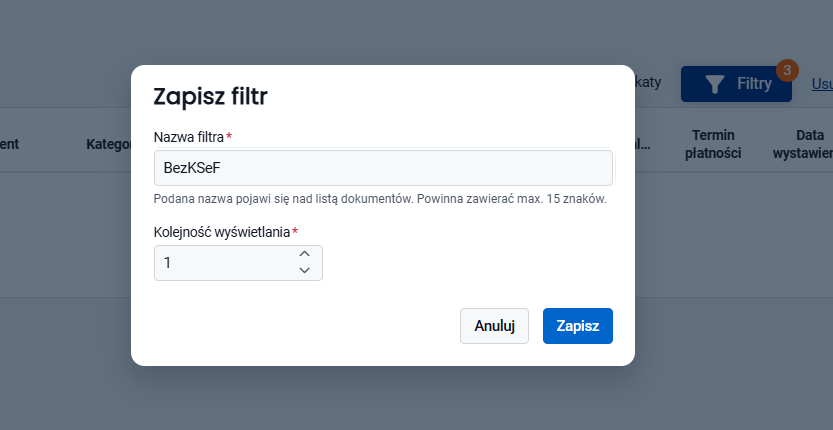Click the truncated Kategor column header
The image size is (833, 430).
[109, 144]
